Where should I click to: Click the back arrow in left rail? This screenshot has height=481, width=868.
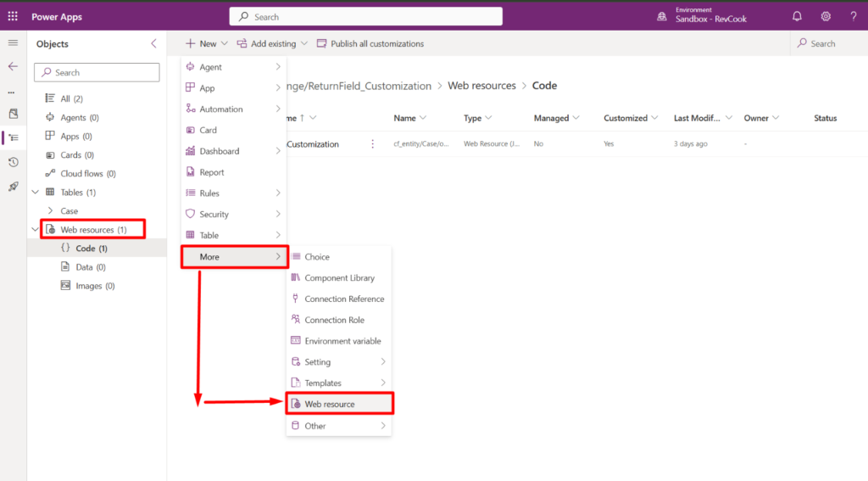coord(13,66)
